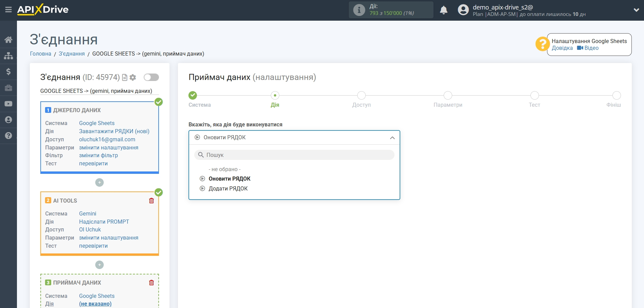
Task: Open the actions info icon
Action: (x=359, y=10)
